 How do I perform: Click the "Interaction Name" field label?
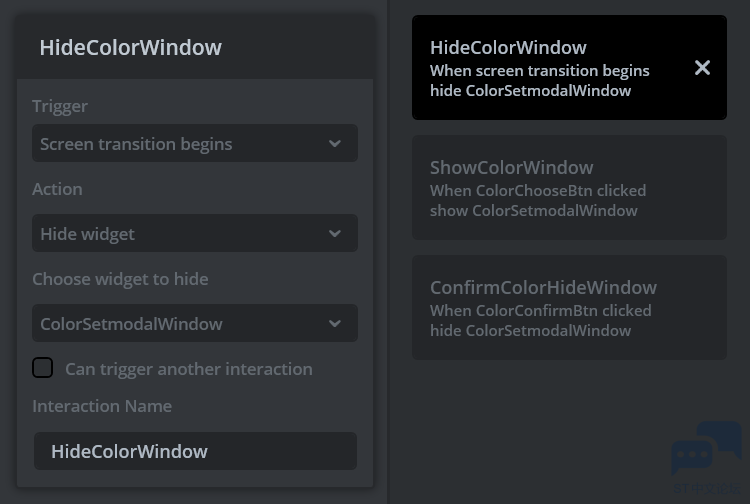102,406
